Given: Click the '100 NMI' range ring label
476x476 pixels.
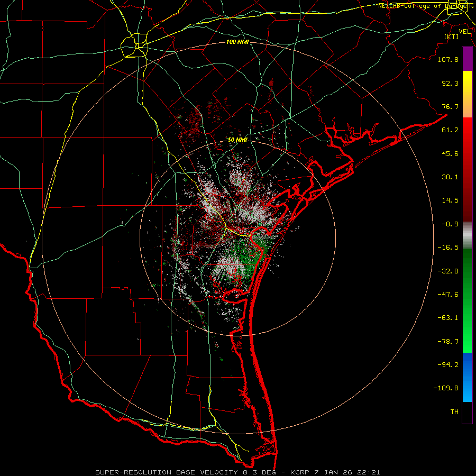Looking at the screenshot, I should [237, 42].
